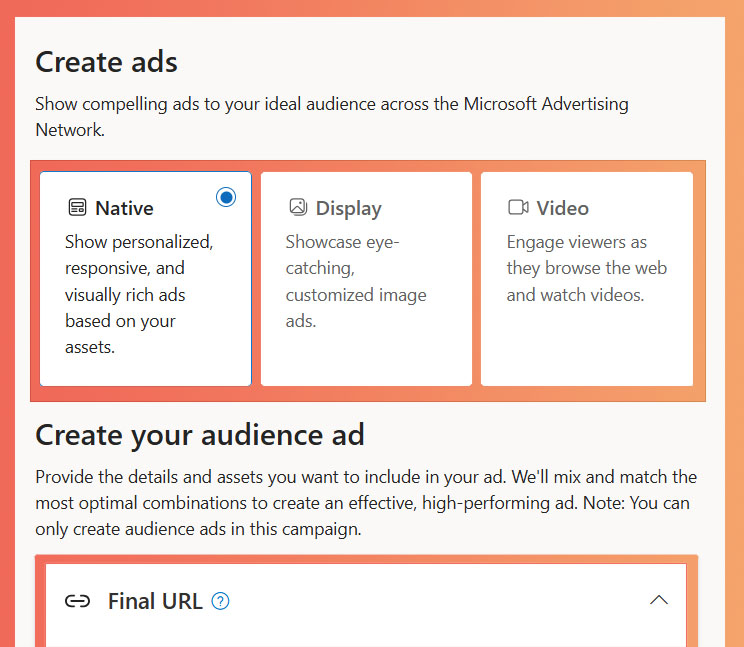Click the Native label text

[x=124, y=208]
